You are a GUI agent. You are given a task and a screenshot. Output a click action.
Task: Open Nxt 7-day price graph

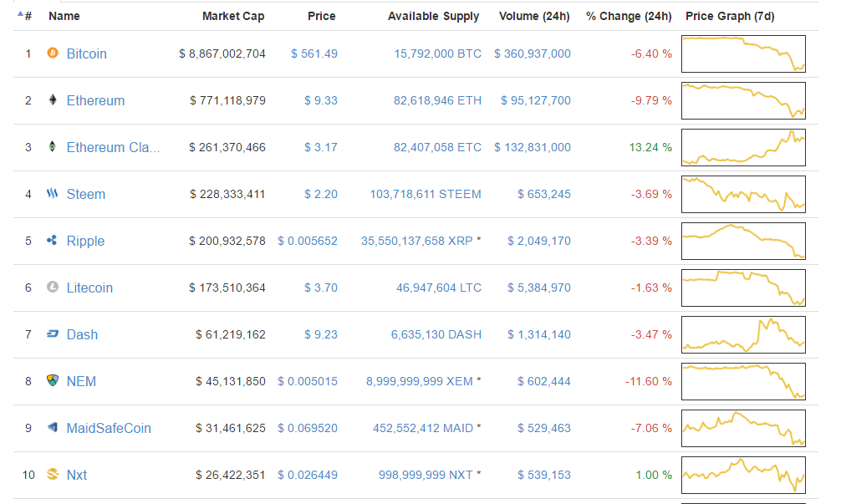(x=743, y=475)
